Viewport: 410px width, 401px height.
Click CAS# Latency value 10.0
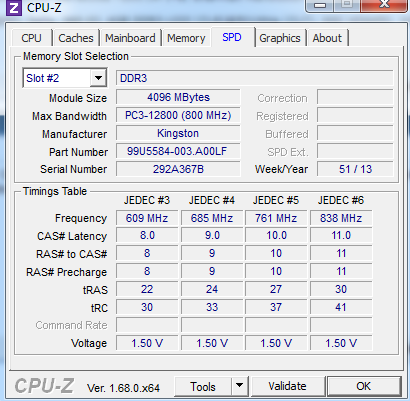tap(276, 236)
